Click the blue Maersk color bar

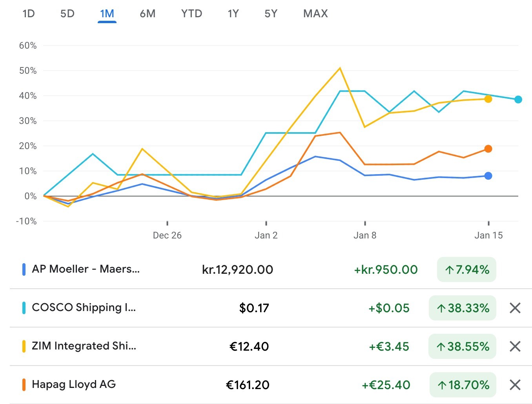coord(24,269)
